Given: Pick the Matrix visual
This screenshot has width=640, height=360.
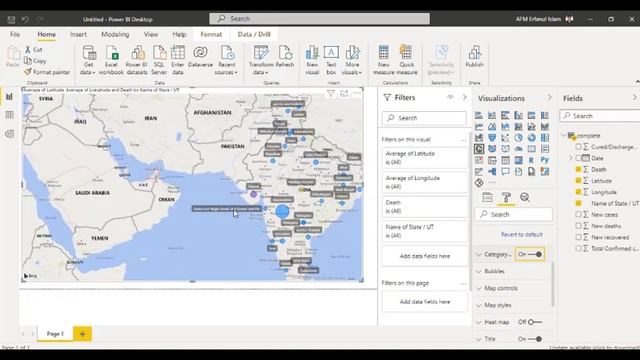Looking at the screenshot, I should 518,160.
